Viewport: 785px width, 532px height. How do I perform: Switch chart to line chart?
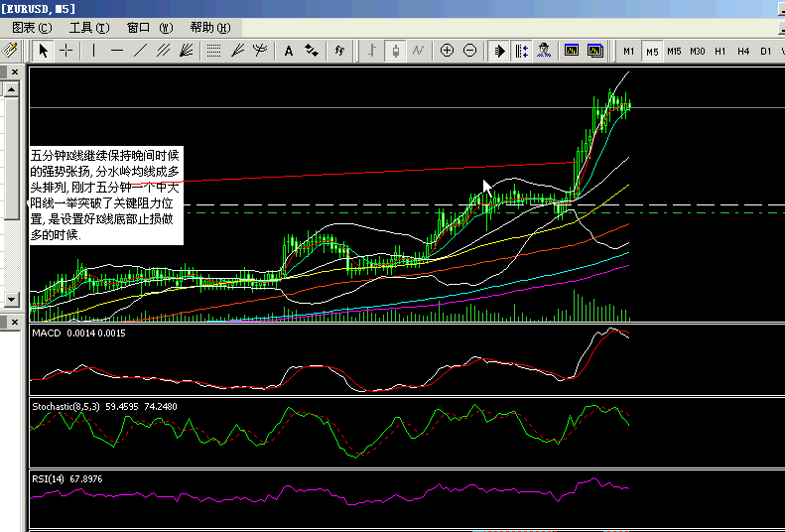pyautogui.click(x=418, y=51)
